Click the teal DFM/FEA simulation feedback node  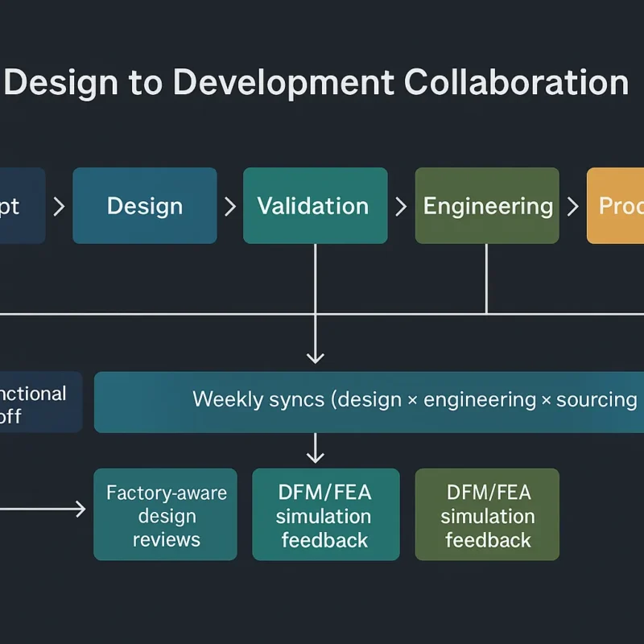pyautogui.click(x=325, y=514)
